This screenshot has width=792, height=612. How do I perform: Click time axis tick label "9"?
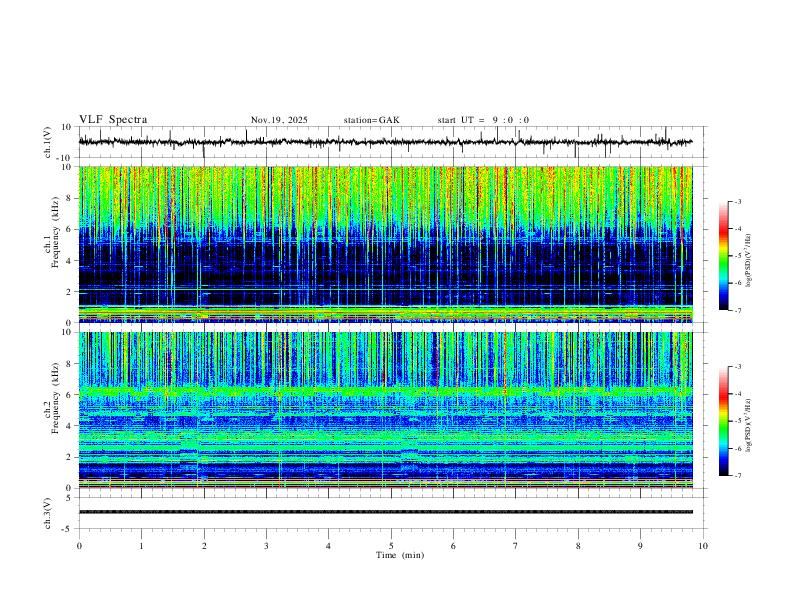click(x=640, y=546)
